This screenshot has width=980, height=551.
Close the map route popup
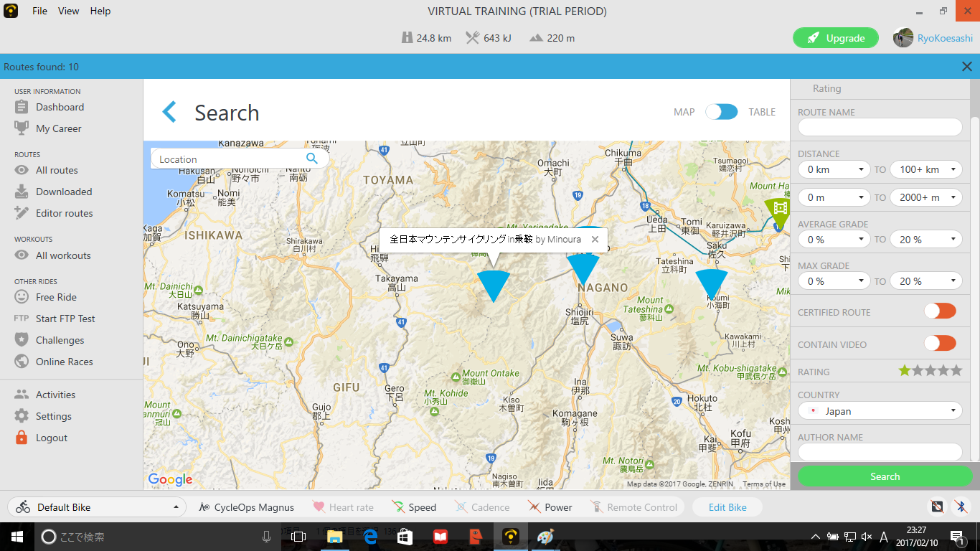point(595,240)
